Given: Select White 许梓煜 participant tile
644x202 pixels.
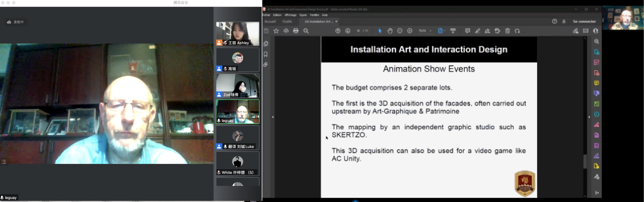Looking at the screenshot, I should pos(238,163).
